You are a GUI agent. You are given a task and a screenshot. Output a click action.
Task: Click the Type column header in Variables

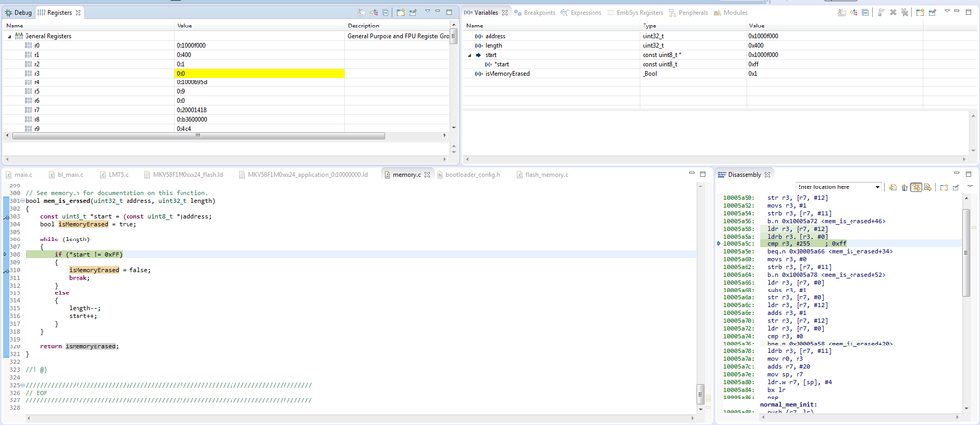(x=694, y=27)
